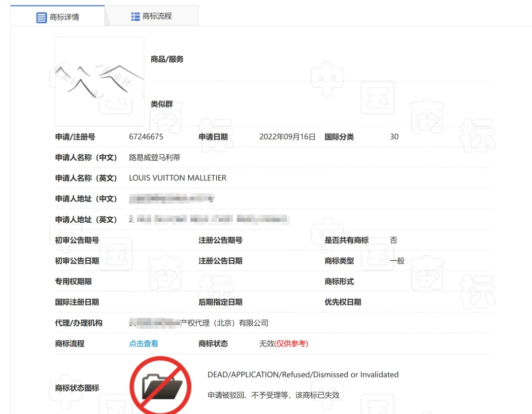Select the trademark type value 一般

coord(398,261)
